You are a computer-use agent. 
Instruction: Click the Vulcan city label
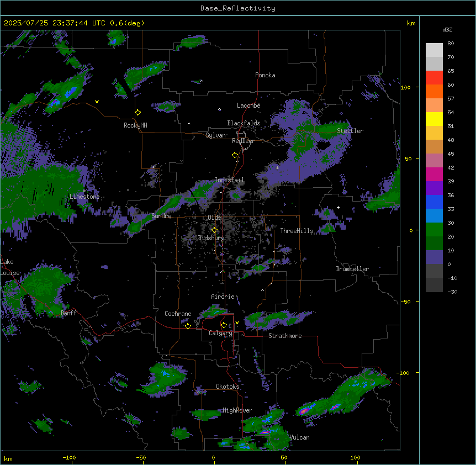pos(300,437)
